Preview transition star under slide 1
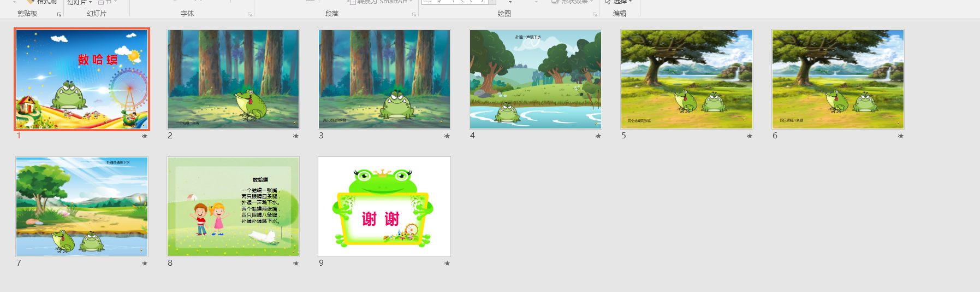The image size is (980, 292). (x=145, y=136)
